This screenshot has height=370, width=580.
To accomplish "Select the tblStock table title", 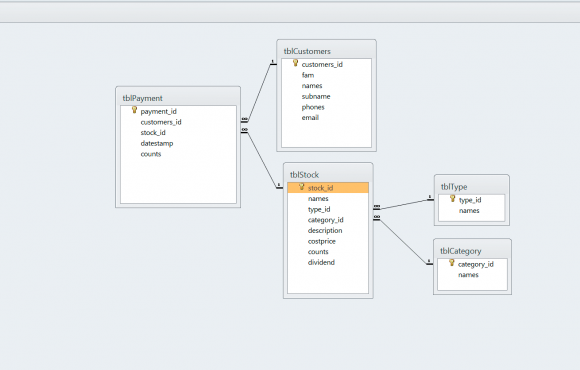I will (x=328, y=175).
